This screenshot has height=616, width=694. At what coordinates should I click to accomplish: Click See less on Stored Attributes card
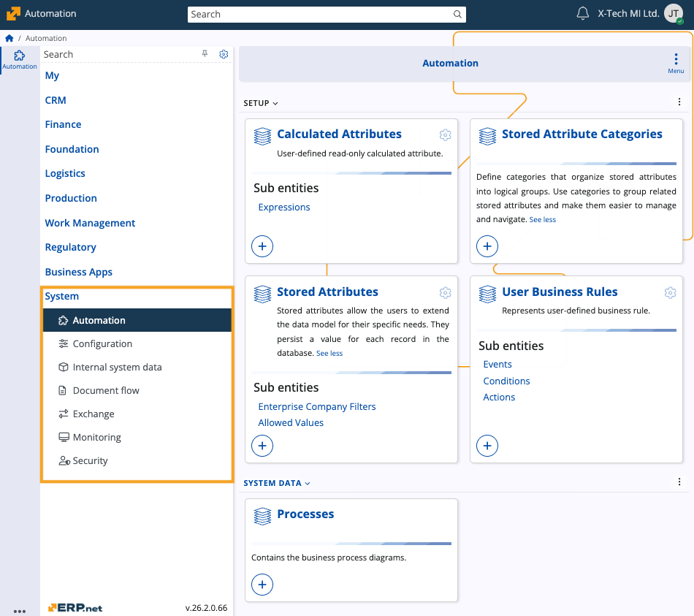pyautogui.click(x=329, y=353)
